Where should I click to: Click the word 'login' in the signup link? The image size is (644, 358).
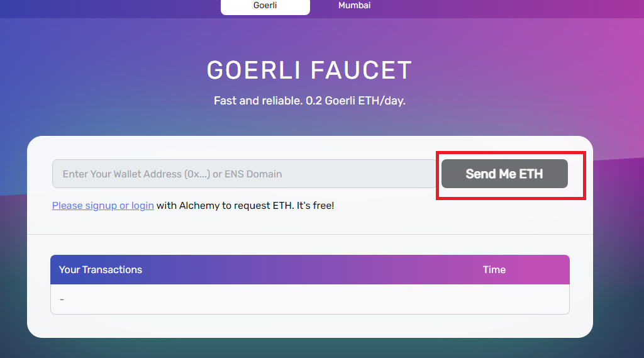pos(143,206)
